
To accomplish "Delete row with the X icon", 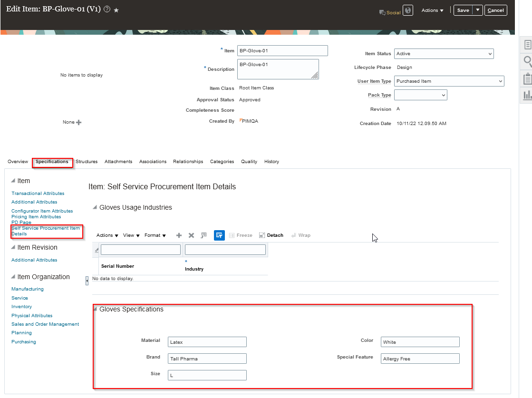I will point(191,235).
